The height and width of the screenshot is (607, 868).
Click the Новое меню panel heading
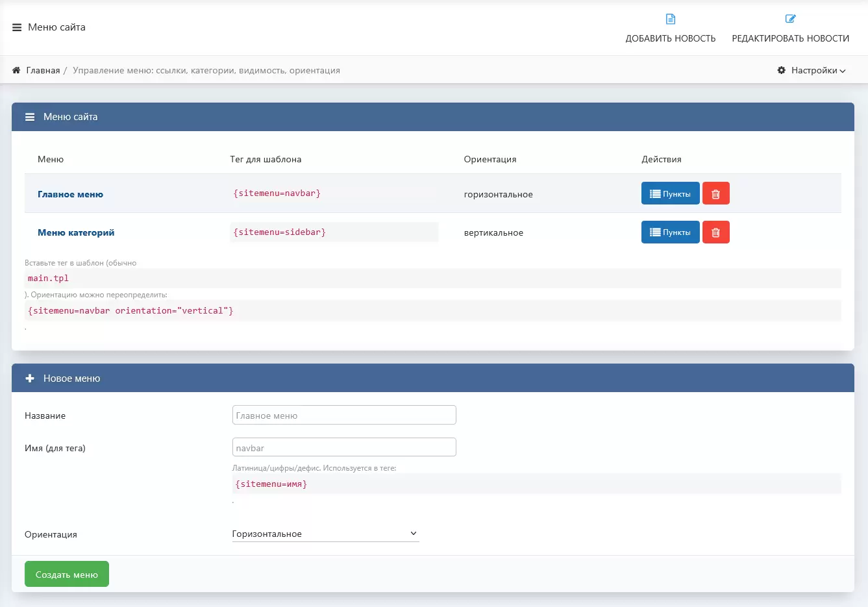click(x=71, y=378)
